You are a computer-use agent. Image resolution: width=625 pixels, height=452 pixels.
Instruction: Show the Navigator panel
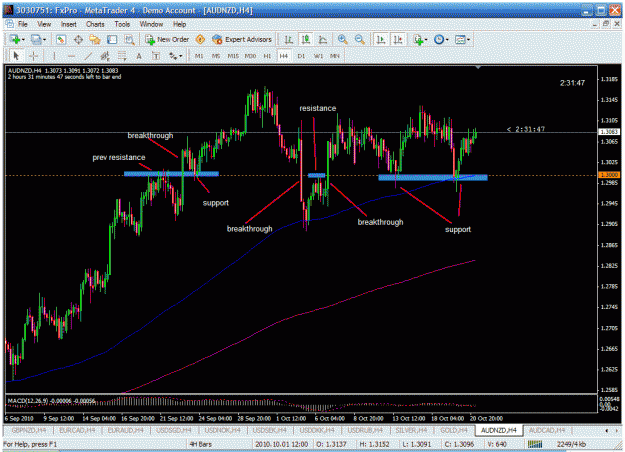pyautogui.click(x=95, y=39)
